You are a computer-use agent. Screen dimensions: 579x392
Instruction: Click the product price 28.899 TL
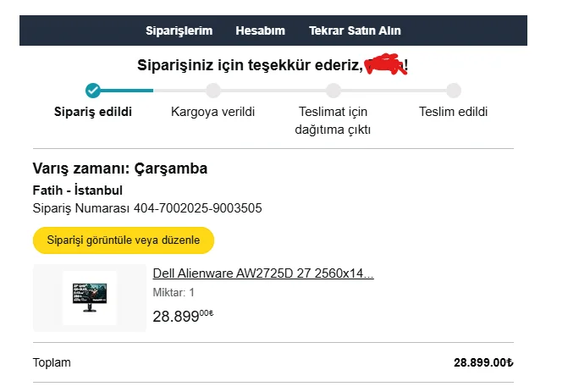(x=182, y=317)
